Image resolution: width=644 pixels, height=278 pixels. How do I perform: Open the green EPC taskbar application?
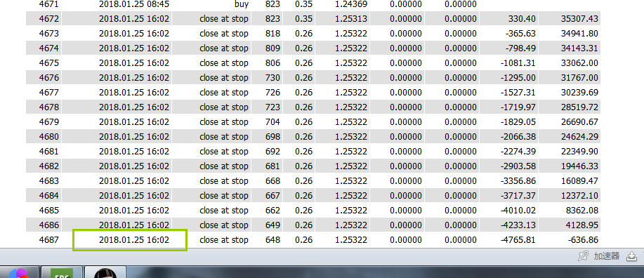tap(62, 273)
